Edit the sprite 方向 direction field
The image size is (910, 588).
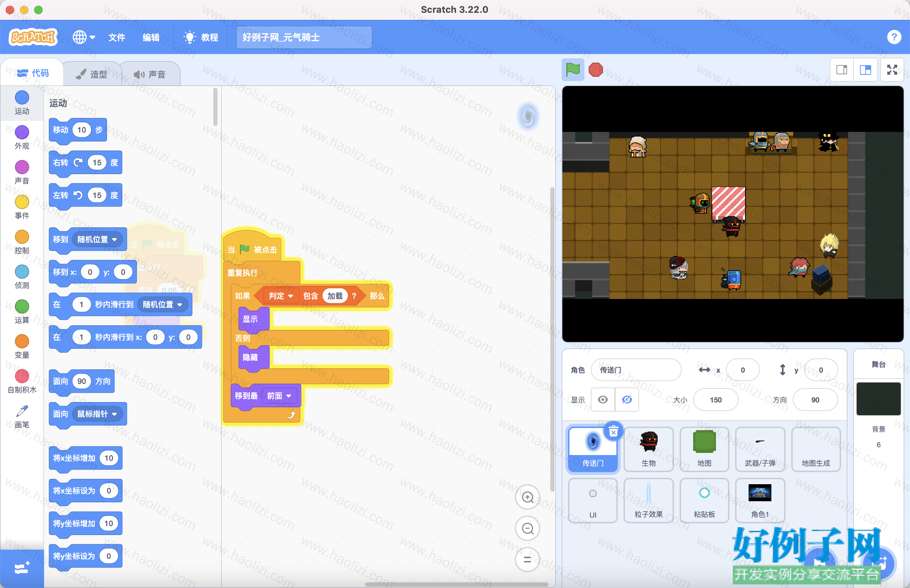[815, 400]
